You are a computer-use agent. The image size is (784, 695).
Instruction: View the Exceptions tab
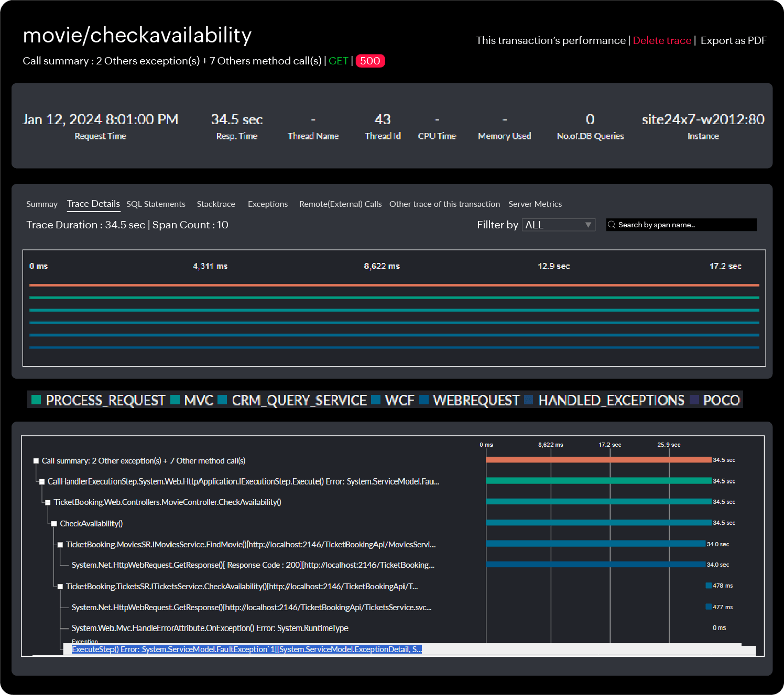coord(268,204)
